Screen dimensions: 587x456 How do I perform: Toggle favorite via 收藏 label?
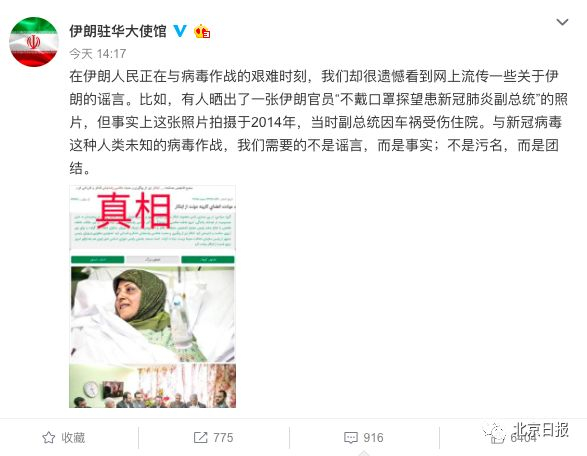click(x=73, y=437)
